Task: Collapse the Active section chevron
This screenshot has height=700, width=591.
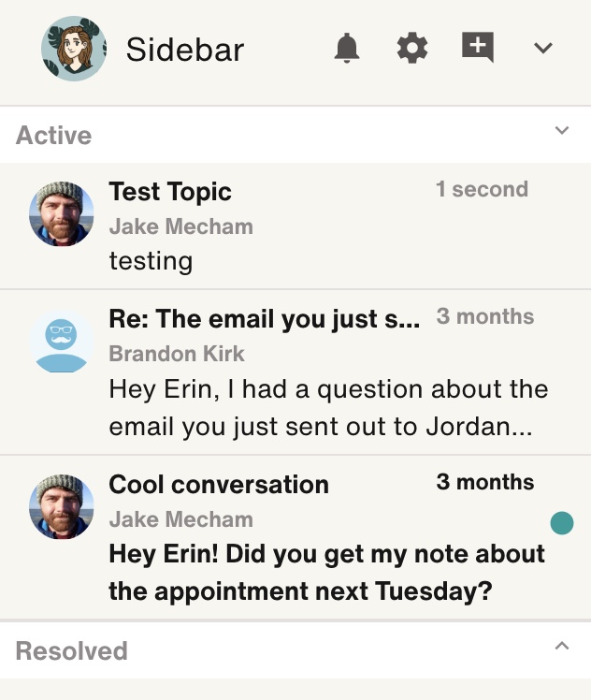Action: [x=562, y=130]
